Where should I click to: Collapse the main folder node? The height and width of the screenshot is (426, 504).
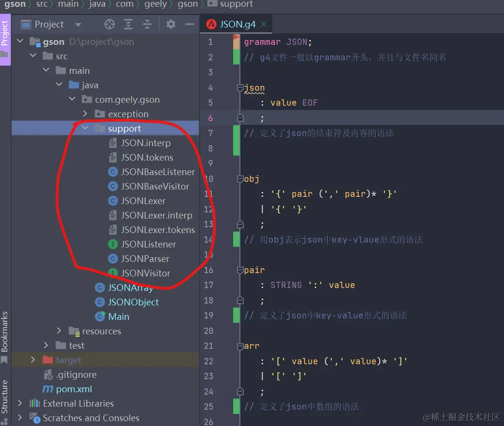pyautogui.click(x=46, y=70)
